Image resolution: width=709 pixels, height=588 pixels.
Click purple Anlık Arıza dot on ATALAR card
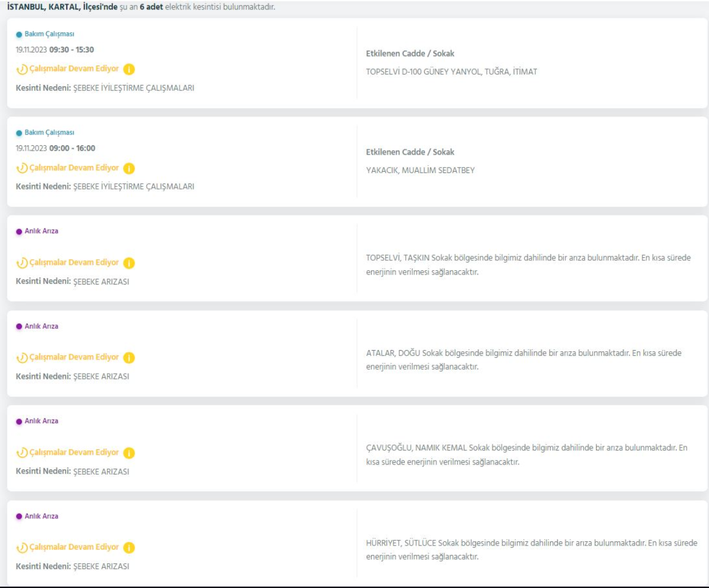tap(19, 326)
